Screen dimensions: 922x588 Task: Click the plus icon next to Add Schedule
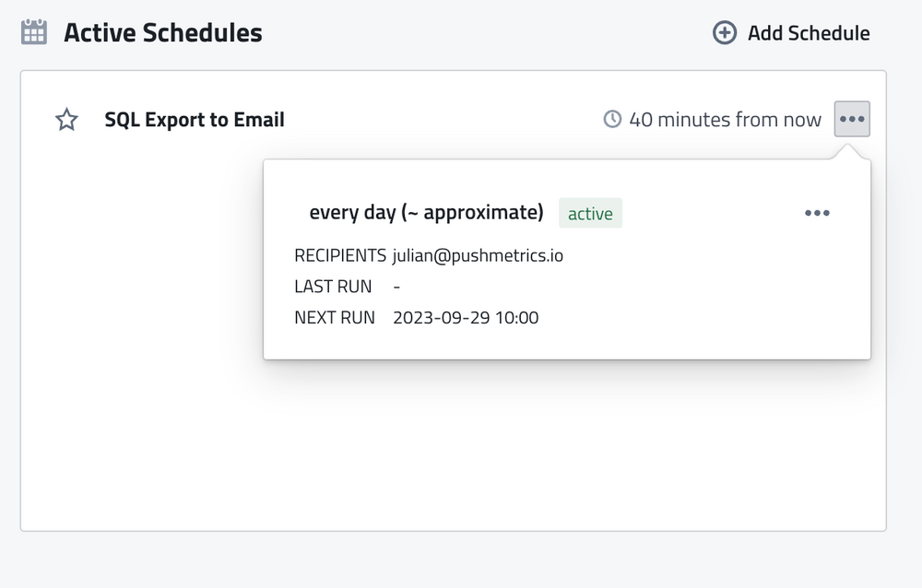point(723,32)
